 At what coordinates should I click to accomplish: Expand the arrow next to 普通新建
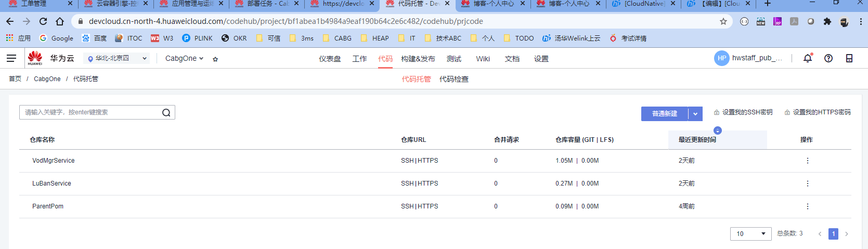[695, 114]
